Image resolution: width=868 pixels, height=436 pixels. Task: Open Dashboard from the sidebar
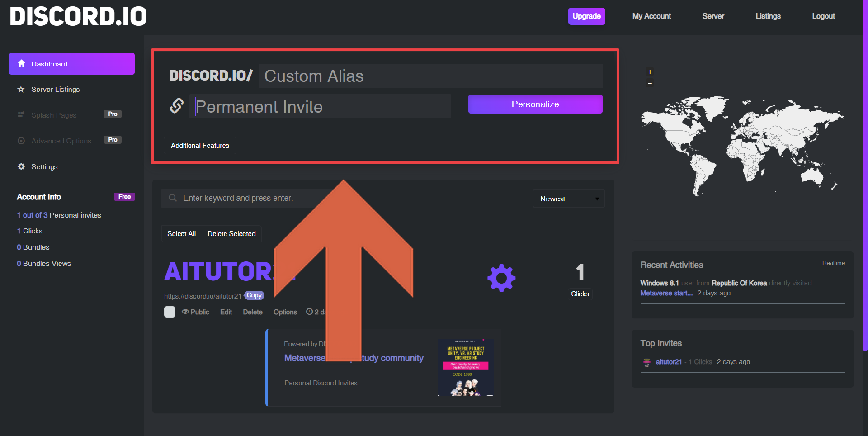(x=72, y=64)
